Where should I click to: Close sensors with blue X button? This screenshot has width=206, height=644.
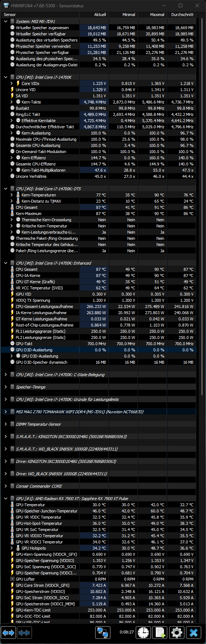click(x=194, y=633)
